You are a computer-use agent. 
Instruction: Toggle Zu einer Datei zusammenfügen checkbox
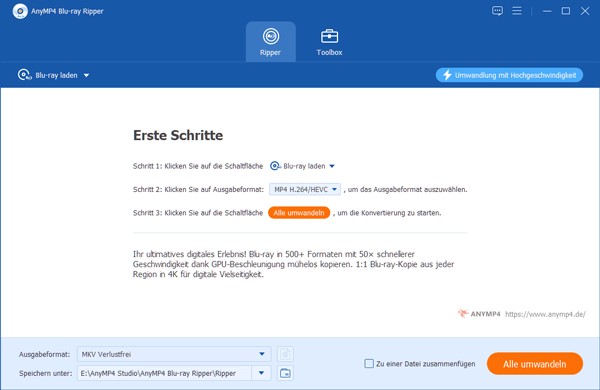[x=369, y=364]
